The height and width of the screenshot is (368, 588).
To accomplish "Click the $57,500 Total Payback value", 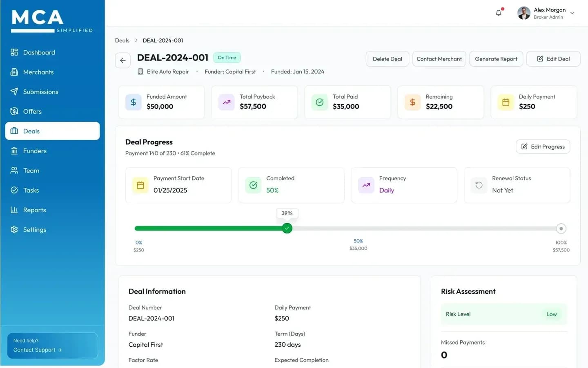I will tap(253, 106).
